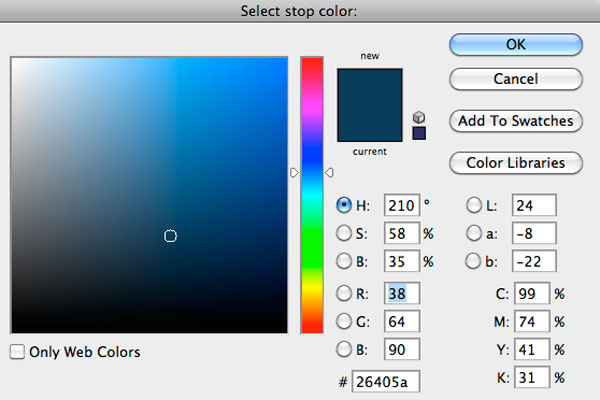Select the L lightness radio button
Image resolution: width=600 pixels, height=400 pixels.
[473, 205]
